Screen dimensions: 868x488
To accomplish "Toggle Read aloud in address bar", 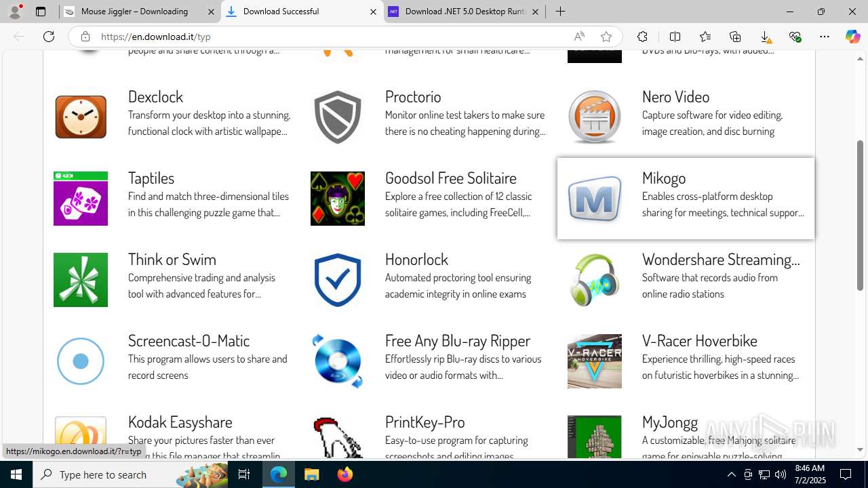I will point(579,37).
